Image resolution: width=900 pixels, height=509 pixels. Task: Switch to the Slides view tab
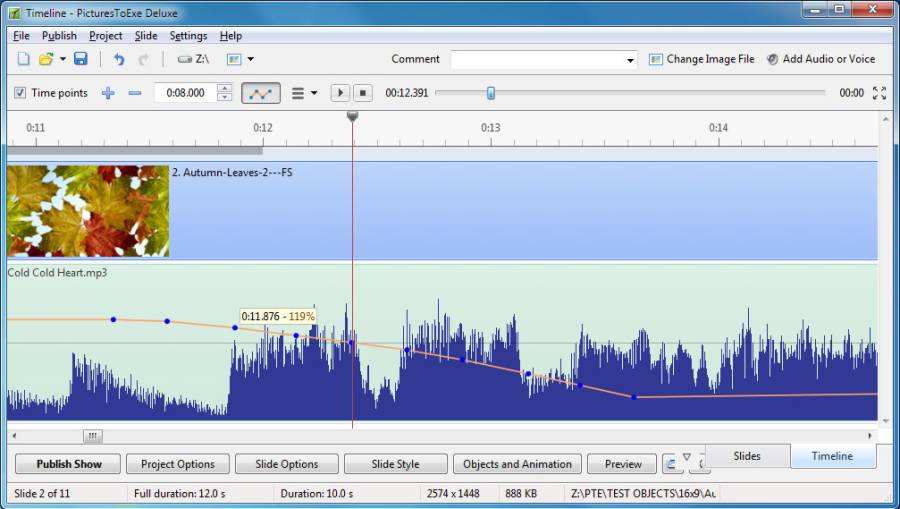[x=747, y=456]
